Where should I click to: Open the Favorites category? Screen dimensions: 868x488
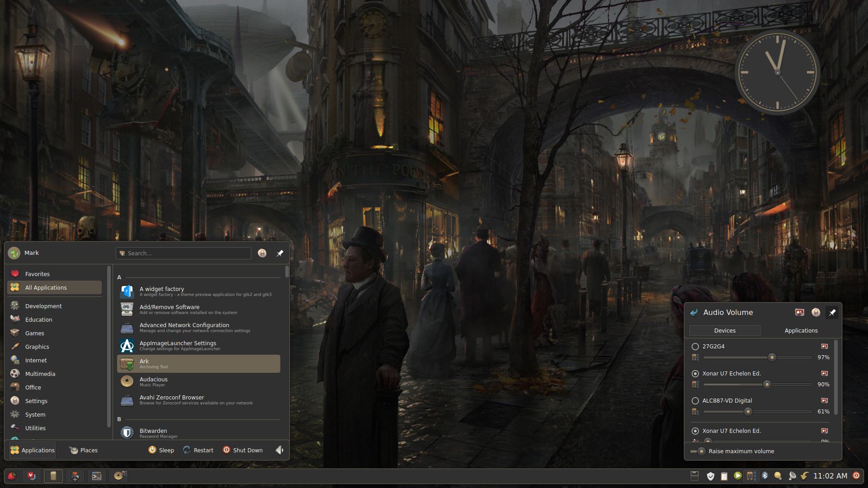54,274
